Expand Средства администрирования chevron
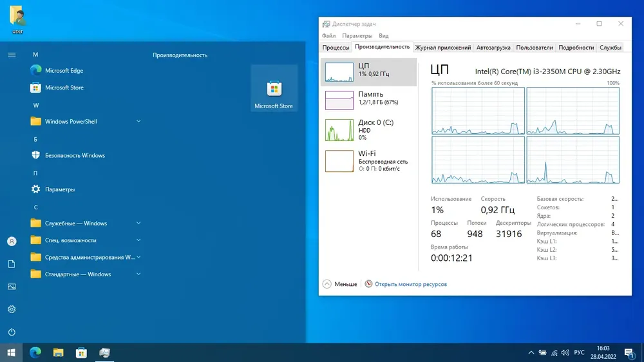Viewport: 644px width, 362px height. click(138, 257)
